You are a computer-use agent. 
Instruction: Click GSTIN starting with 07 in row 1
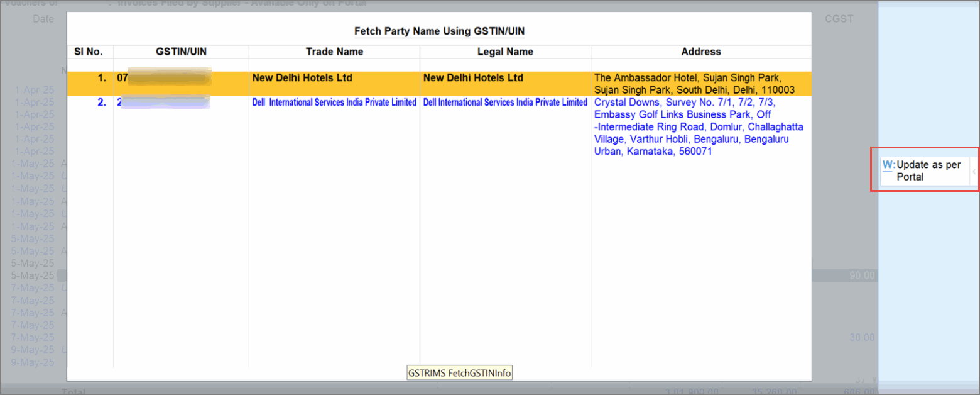(x=164, y=78)
